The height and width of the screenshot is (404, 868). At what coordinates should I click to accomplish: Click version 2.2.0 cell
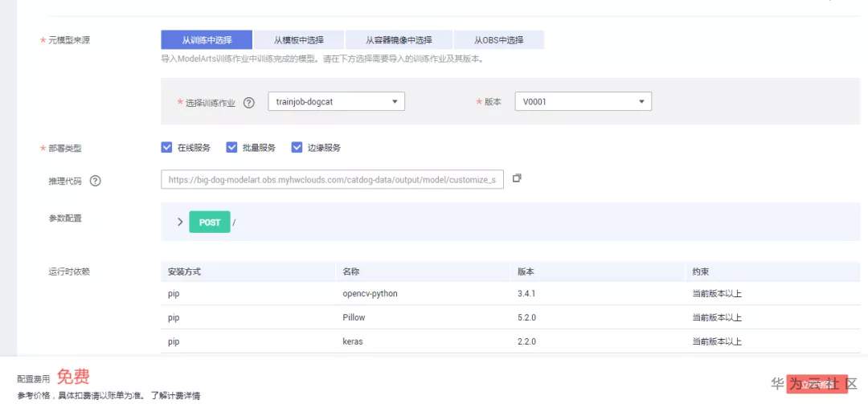526,341
